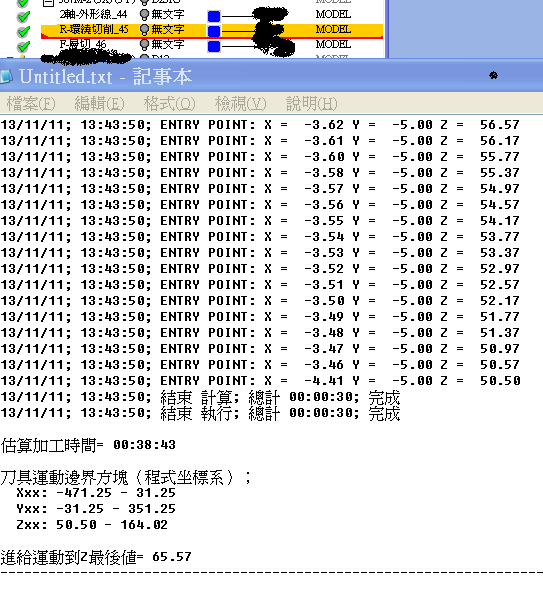
Task: Click the blue color square on the 2軸-外形線_44 row
Action: coord(214,16)
